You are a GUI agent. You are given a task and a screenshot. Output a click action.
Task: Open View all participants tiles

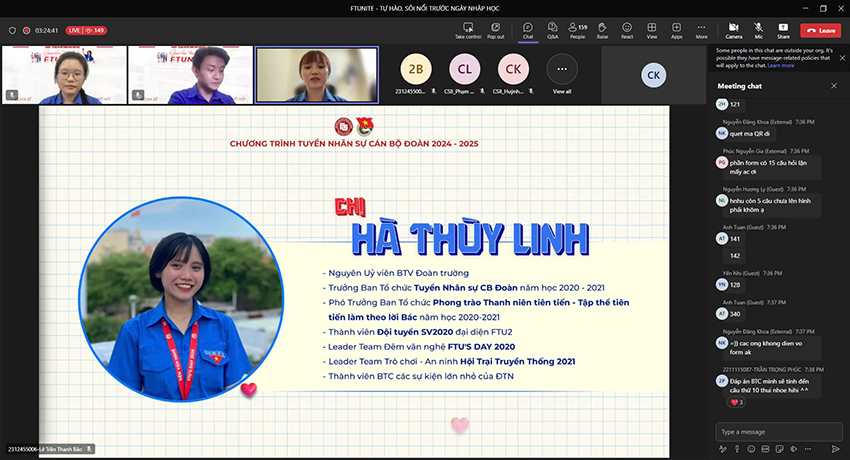pos(562,74)
